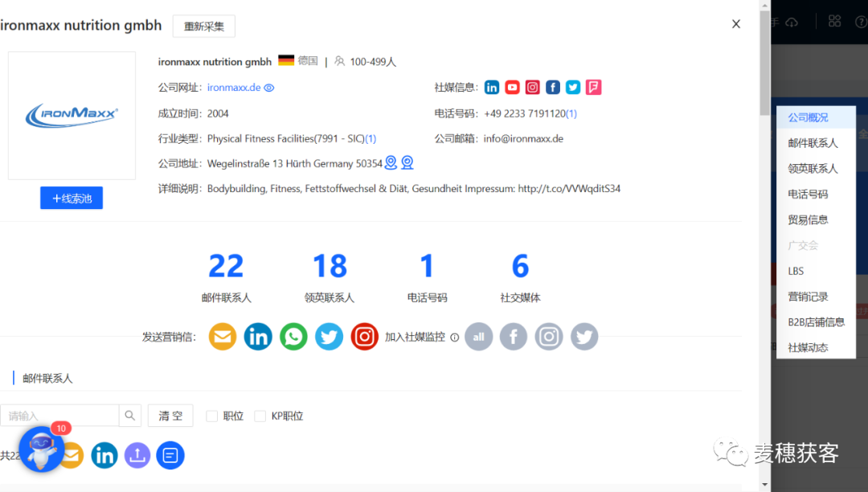Click the first map pin icon after the address
868x492 pixels.
tap(391, 162)
